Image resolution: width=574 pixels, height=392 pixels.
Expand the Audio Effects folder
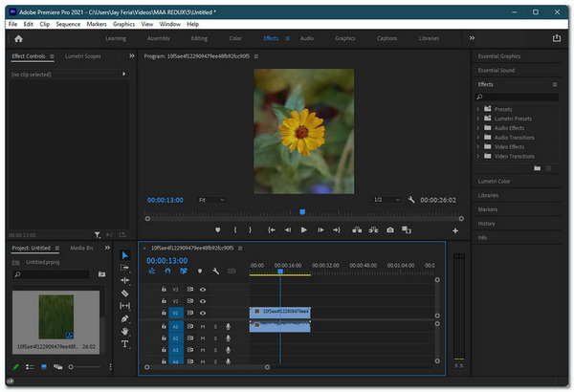pyautogui.click(x=477, y=128)
